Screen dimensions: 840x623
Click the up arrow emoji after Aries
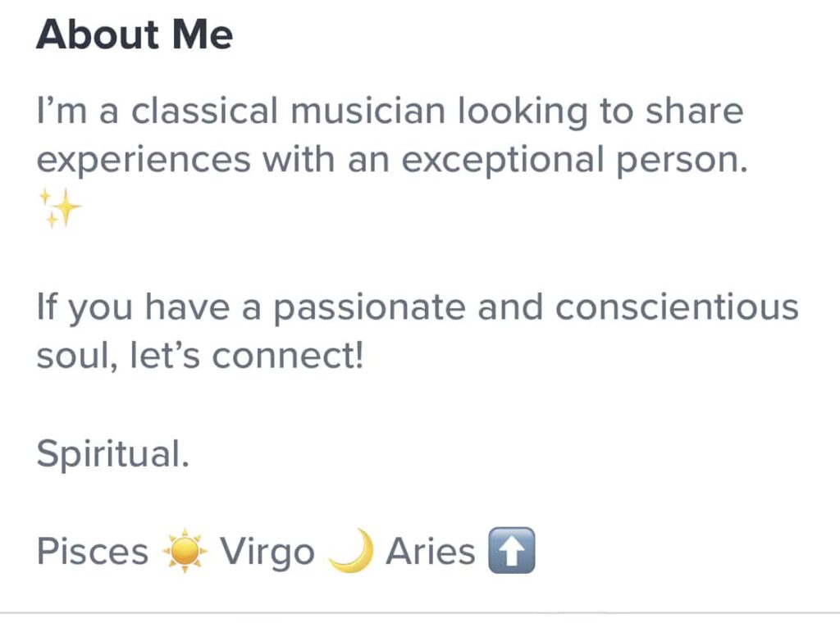(x=511, y=552)
